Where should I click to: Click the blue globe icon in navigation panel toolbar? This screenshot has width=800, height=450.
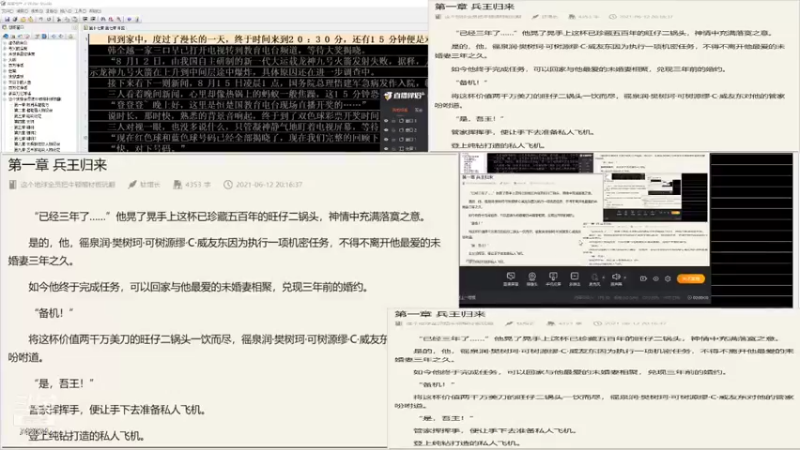point(6,36)
